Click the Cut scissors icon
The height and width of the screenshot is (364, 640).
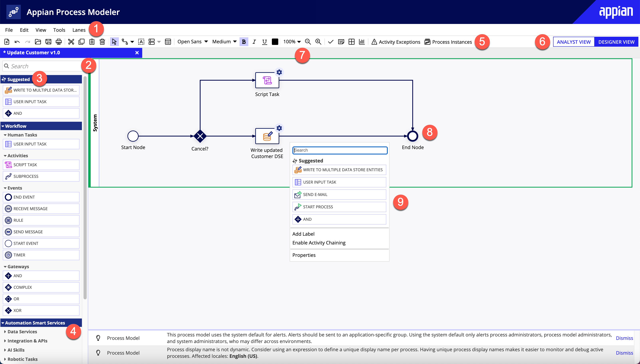pos(71,42)
